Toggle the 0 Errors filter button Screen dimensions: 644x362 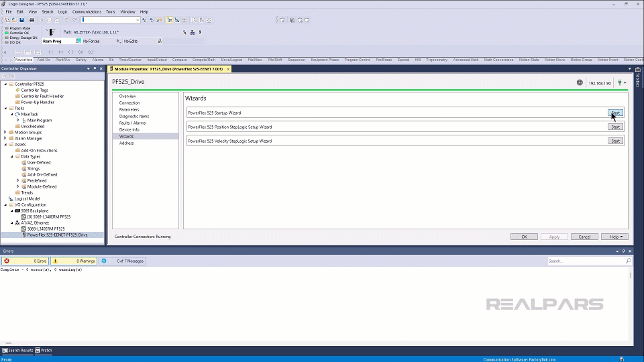[25, 261]
